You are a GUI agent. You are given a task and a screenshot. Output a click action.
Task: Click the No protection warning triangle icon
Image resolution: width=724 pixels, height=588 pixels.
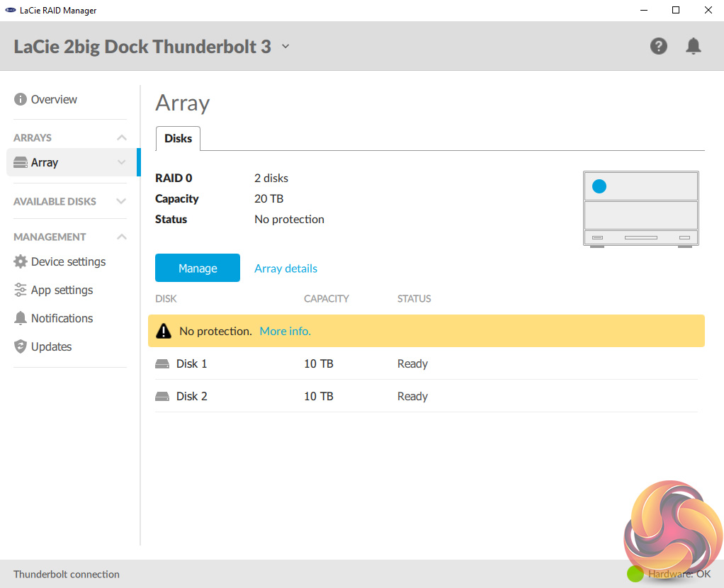point(164,331)
